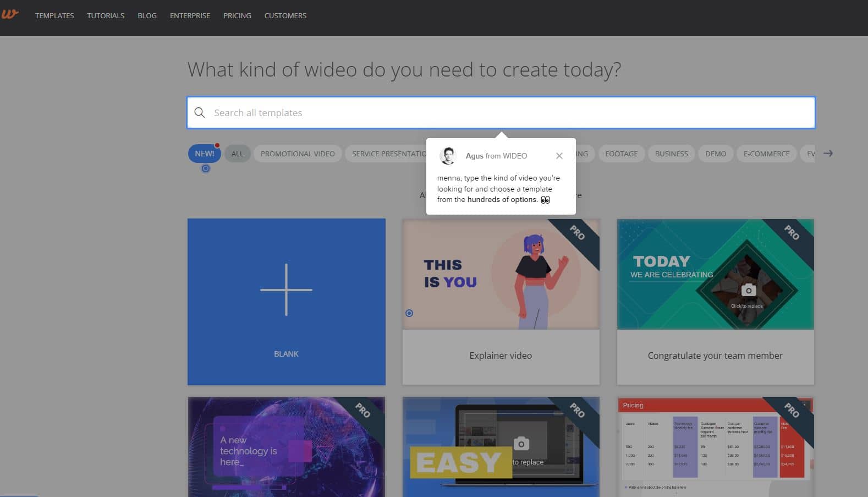
Task: Open the PRICING page
Action: click(x=237, y=15)
